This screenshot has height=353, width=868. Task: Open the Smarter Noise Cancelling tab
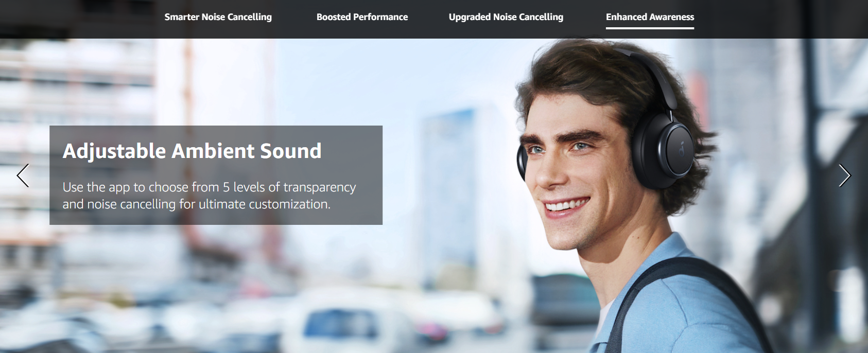point(218,17)
